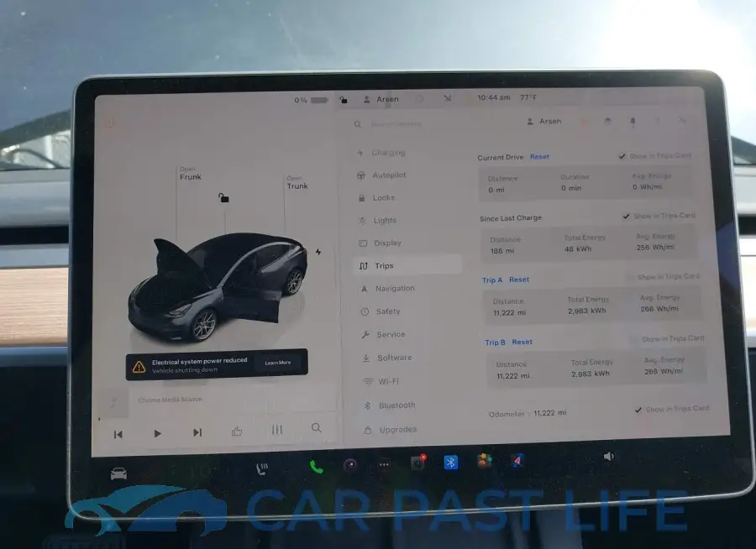The image size is (756, 549).
Task: Tap Learn More on the power alert
Action: [278, 363]
